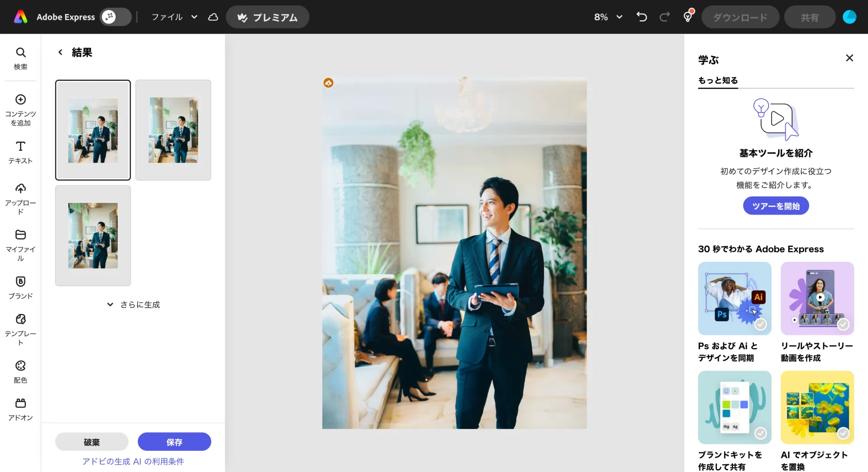This screenshot has width=868, height=472.
Task: Click the 破棄 discard button
Action: tap(92, 442)
